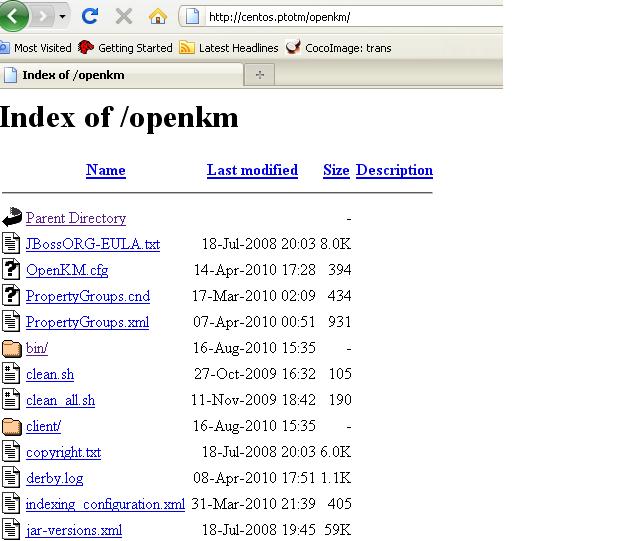Click the green Back navigation button
The height and width of the screenshot is (541, 640).
point(13,16)
